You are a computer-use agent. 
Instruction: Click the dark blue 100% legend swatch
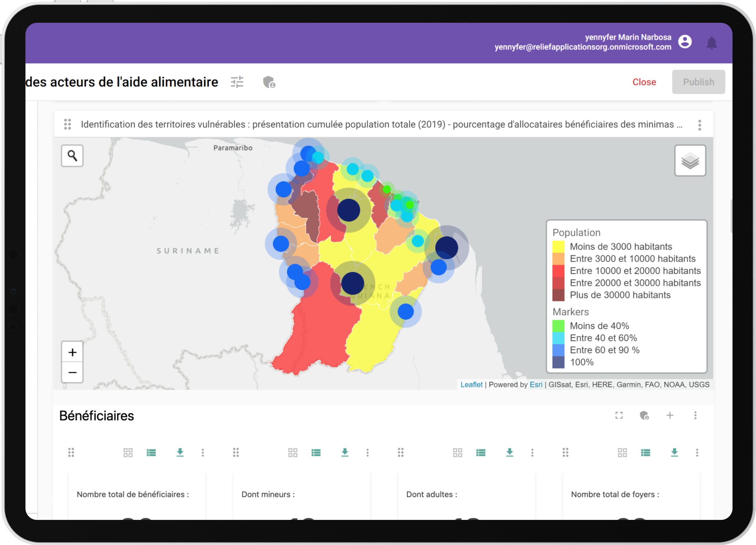(558, 362)
